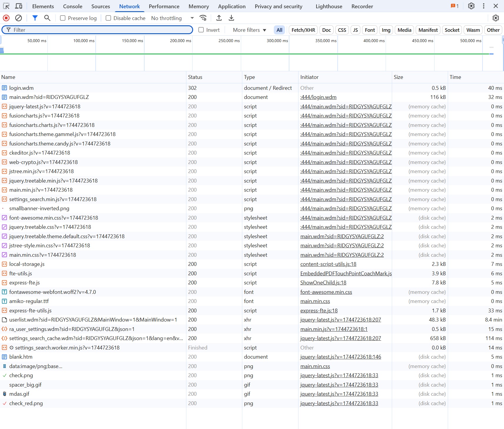
Task: Toggle the device toolbar icon
Action: [x=19, y=6]
